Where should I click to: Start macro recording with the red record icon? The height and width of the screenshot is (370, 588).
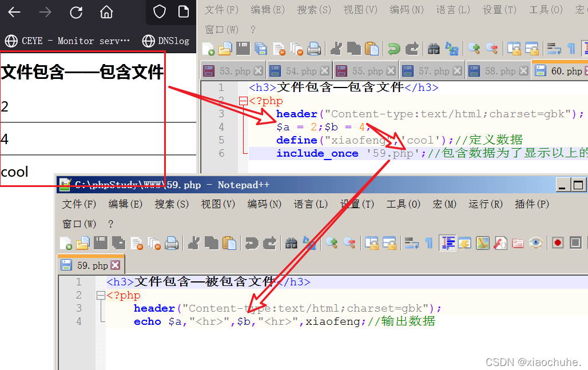[x=557, y=242]
